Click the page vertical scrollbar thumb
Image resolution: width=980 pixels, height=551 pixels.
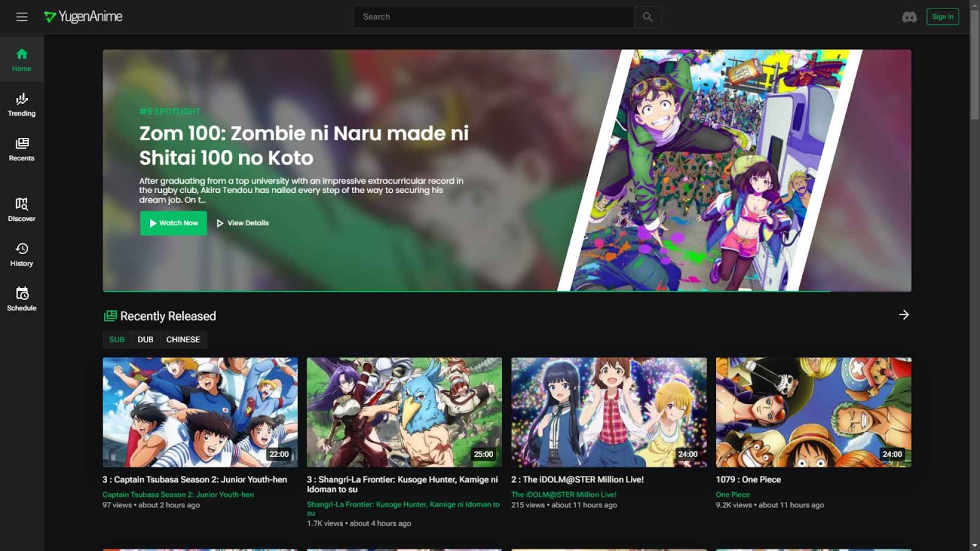point(974,65)
